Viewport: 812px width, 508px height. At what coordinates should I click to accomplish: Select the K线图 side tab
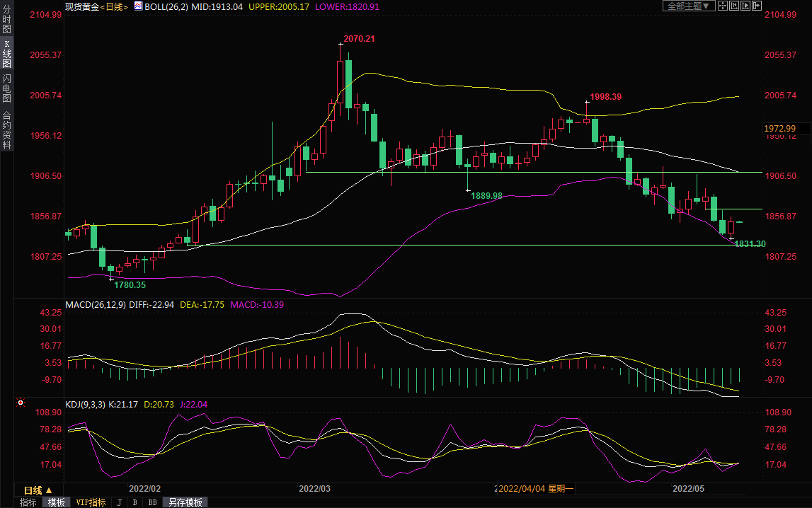click(6, 54)
